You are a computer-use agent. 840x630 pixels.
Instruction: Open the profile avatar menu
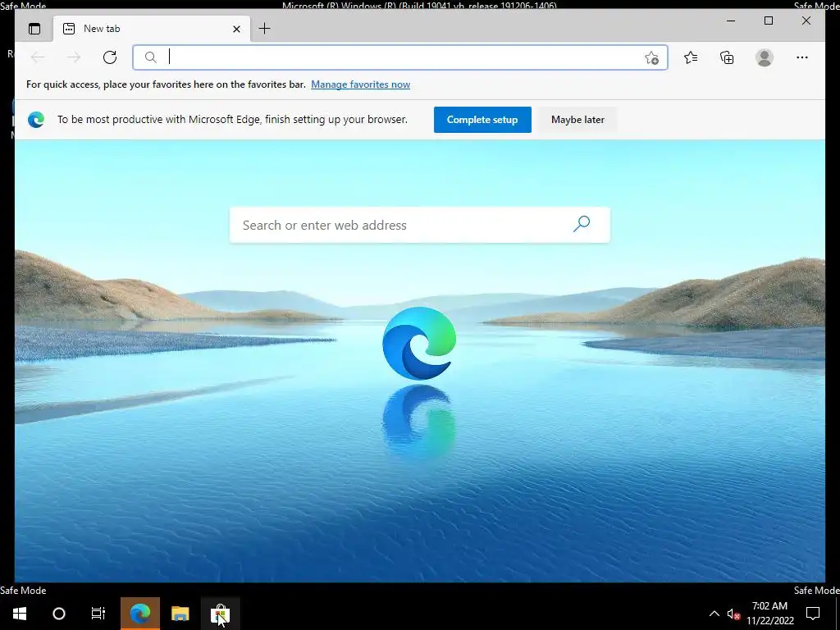[x=765, y=57]
